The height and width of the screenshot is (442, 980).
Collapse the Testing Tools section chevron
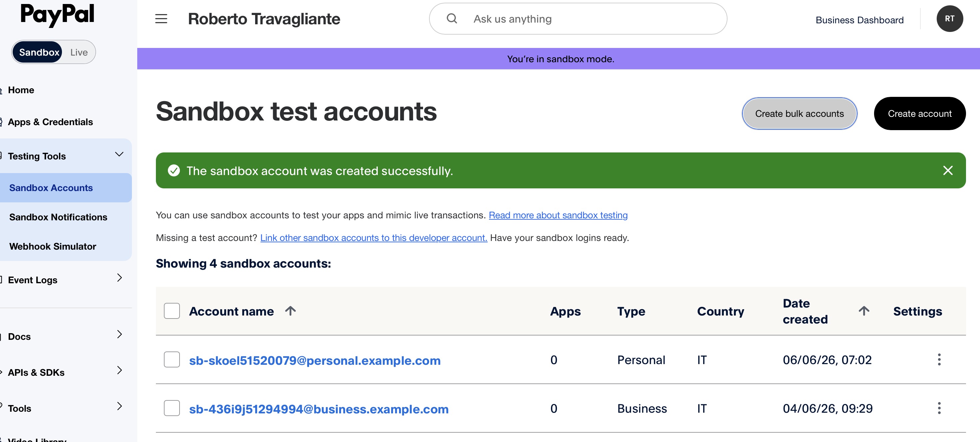[119, 154]
